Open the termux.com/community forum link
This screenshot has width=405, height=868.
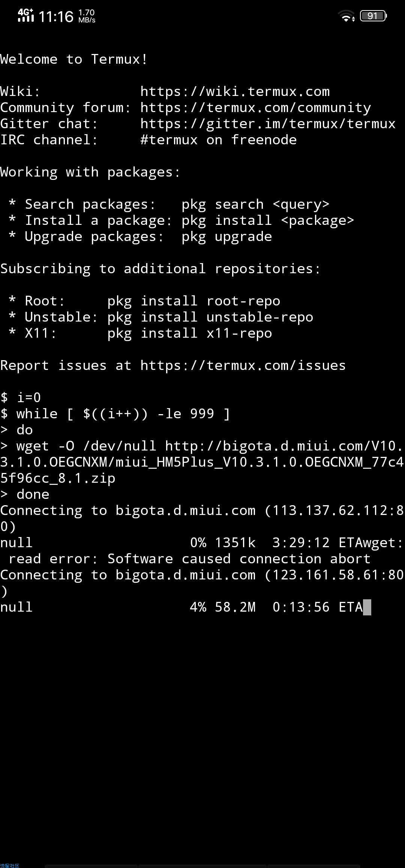pyautogui.click(x=256, y=108)
